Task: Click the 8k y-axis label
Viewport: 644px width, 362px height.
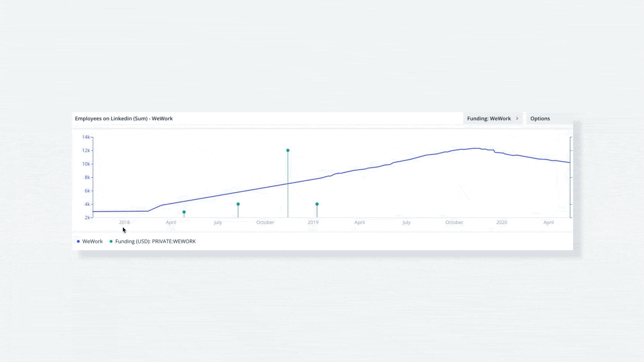Action: (x=86, y=177)
